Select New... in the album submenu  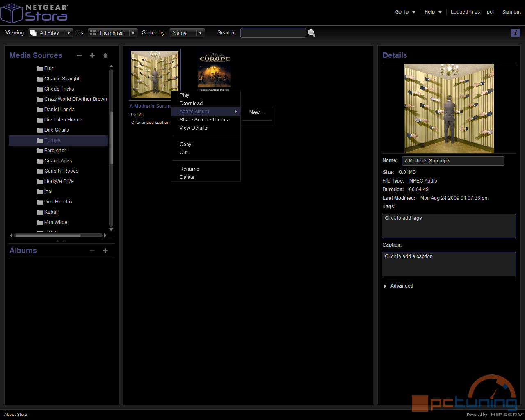[x=257, y=112]
